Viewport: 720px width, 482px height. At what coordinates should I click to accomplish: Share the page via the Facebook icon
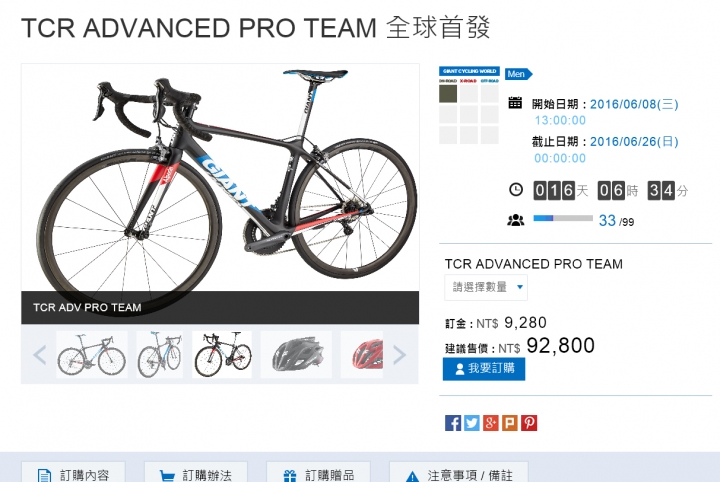pyautogui.click(x=452, y=423)
